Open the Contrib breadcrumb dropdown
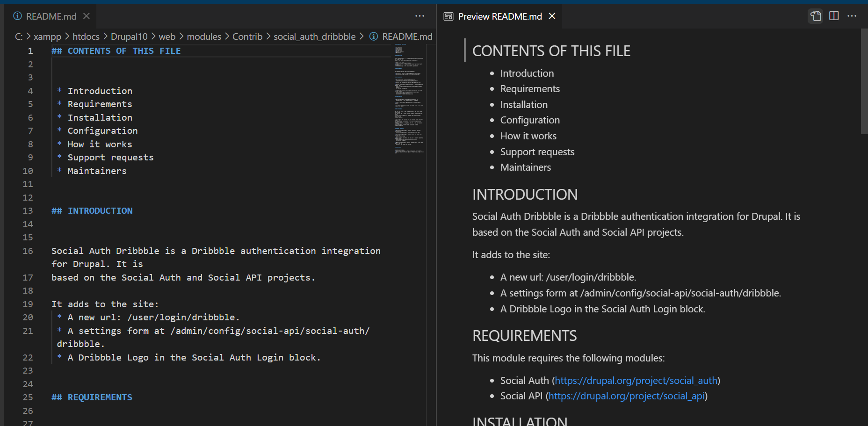Screen dimensions: 868x426 pyautogui.click(x=247, y=36)
